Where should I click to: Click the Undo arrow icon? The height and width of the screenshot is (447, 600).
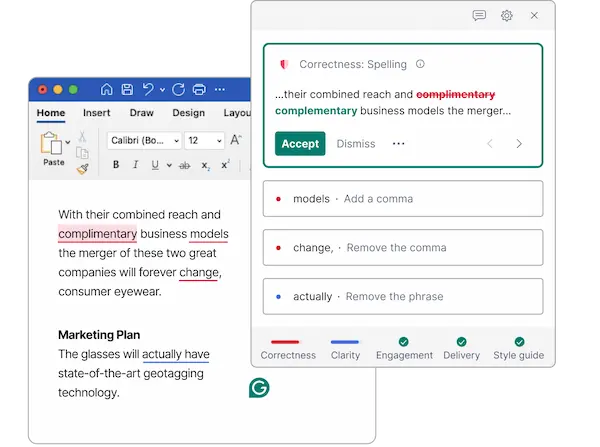148,89
